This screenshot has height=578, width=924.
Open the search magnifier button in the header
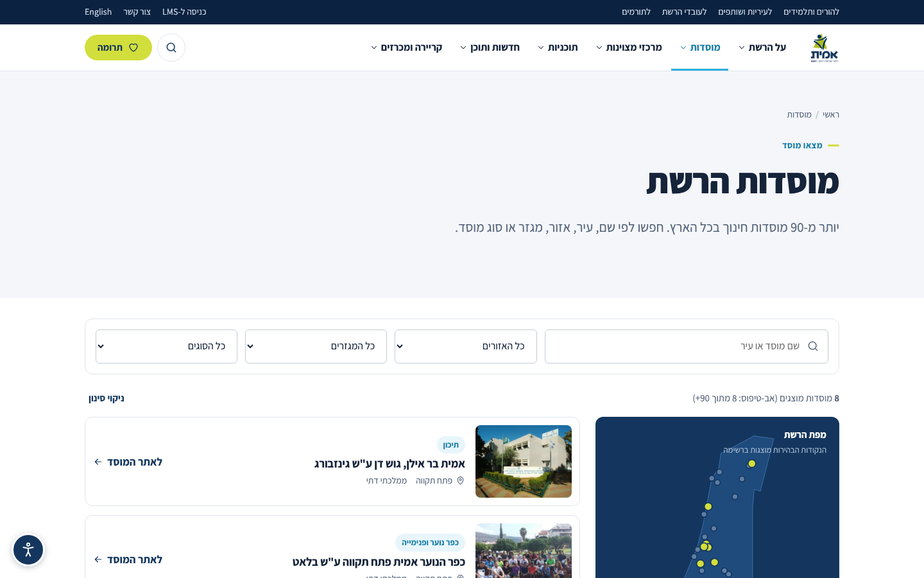[171, 48]
